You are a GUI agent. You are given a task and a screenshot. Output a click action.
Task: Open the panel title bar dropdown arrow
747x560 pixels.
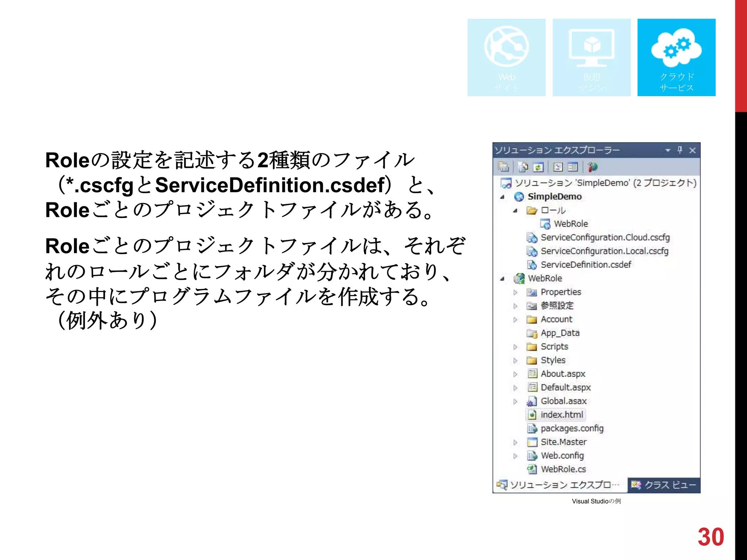click(667, 150)
